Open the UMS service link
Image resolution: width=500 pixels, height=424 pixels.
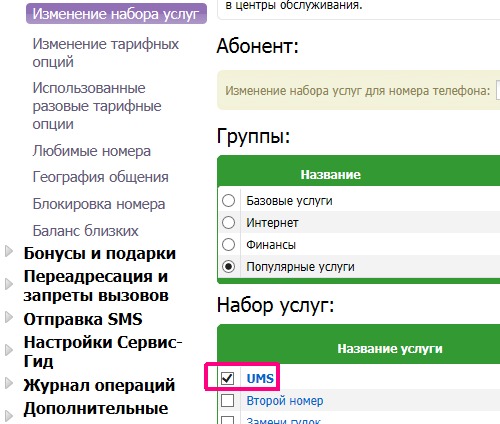pyautogui.click(x=260, y=379)
